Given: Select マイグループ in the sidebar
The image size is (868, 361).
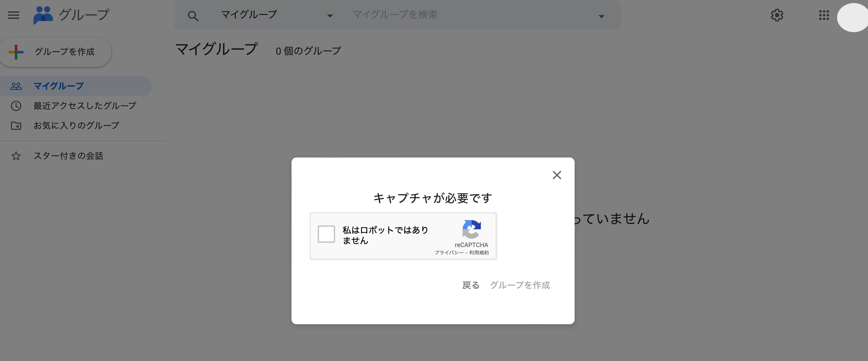Looking at the screenshot, I should click(76, 86).
